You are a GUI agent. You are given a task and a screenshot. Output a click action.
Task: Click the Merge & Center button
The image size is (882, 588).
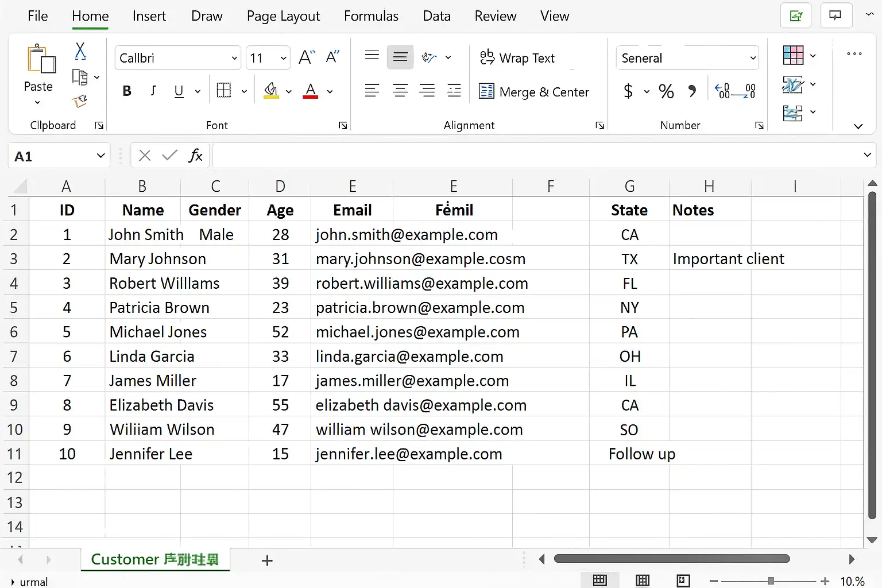(534, 92)
